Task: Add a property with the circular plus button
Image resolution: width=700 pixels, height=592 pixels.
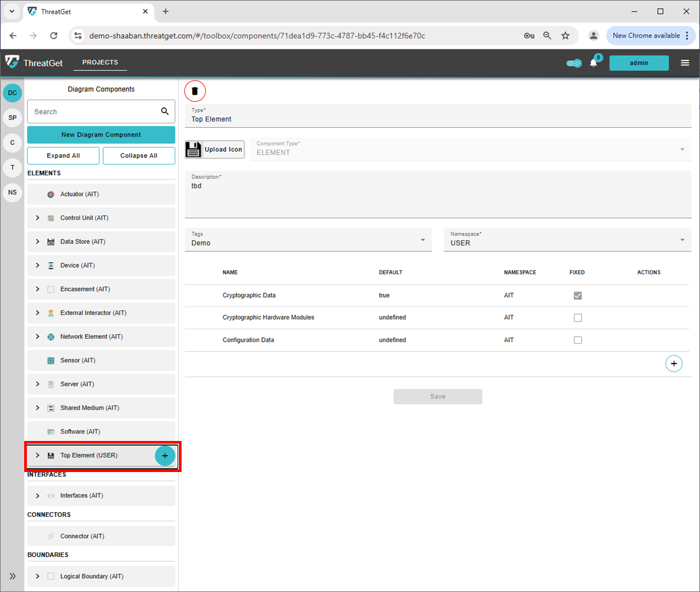Action: [x=674, y=364]
